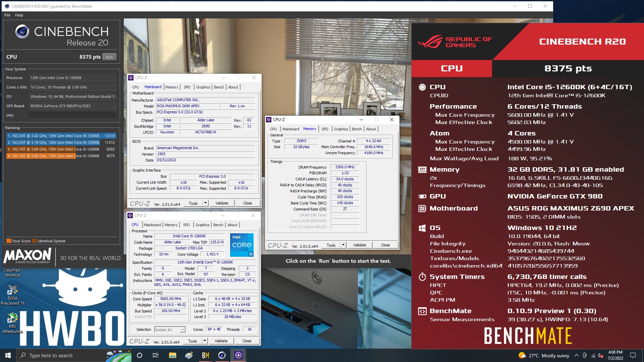644x362 pixels.
Task: Open File Explorer from the taskbar
Action: [172, 355]
